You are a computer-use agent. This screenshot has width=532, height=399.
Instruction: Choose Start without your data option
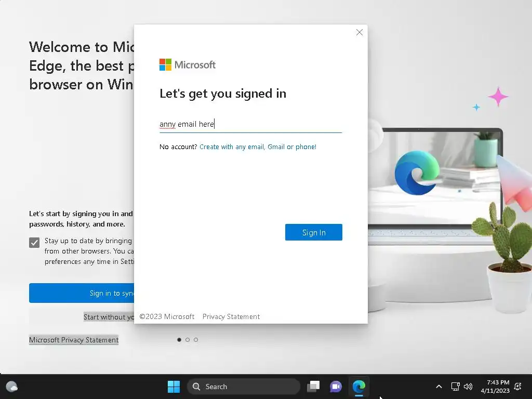click(x=109, y=317)
